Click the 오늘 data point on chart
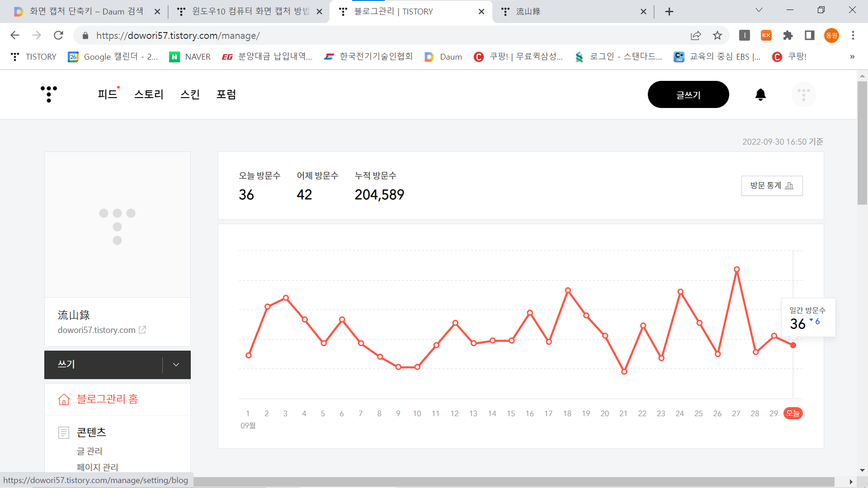The width and height of the screenshot is (868, 488). click(x=793, y=345)
